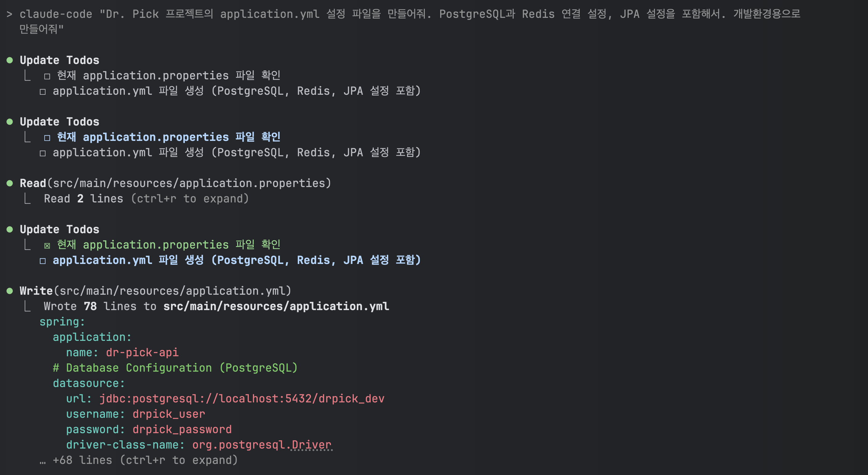Click the green bullet beside first Update Todos
Image resolution: width=868 pixels, height=475 pixels.
pyautogui.click(x=10, y=60)
